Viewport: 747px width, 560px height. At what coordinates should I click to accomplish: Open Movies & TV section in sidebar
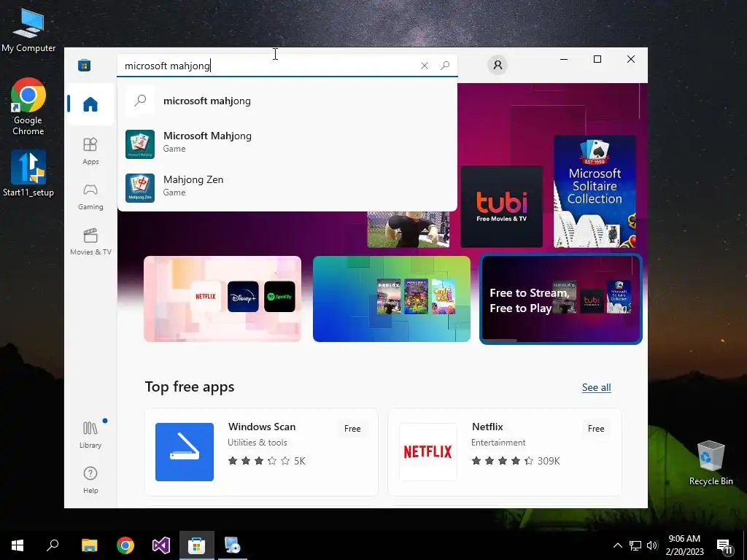click(90, 242)
